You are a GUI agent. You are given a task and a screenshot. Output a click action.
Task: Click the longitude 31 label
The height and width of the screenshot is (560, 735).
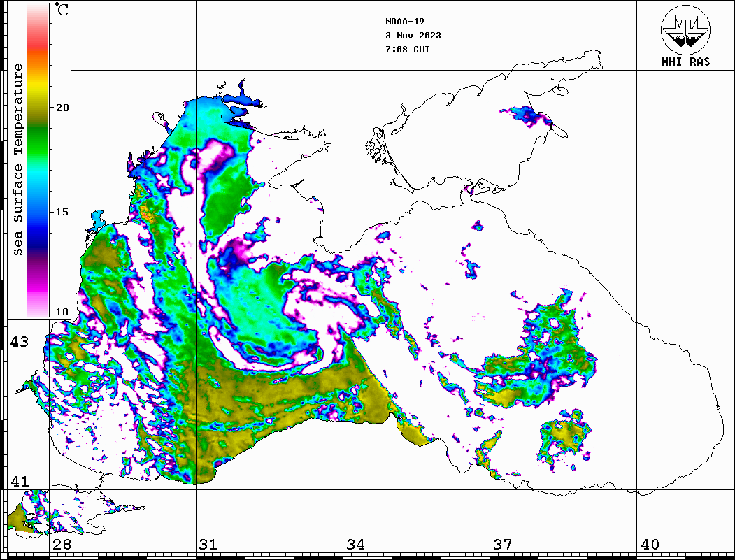208,545
